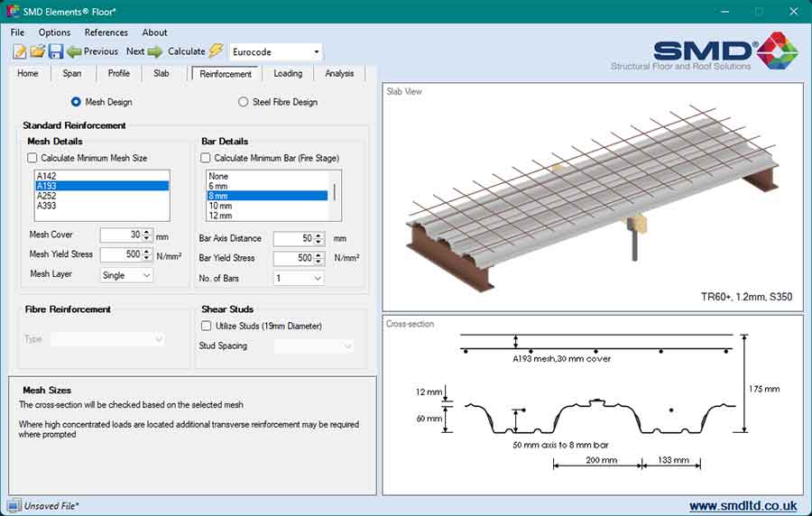Run Calculate with the lightning icon
The width and height of the screenshot is (812, 516).
(195, 51)
